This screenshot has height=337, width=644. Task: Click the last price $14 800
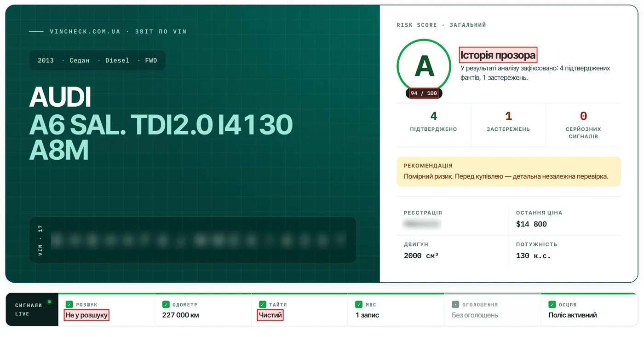(x=531, y=224)
